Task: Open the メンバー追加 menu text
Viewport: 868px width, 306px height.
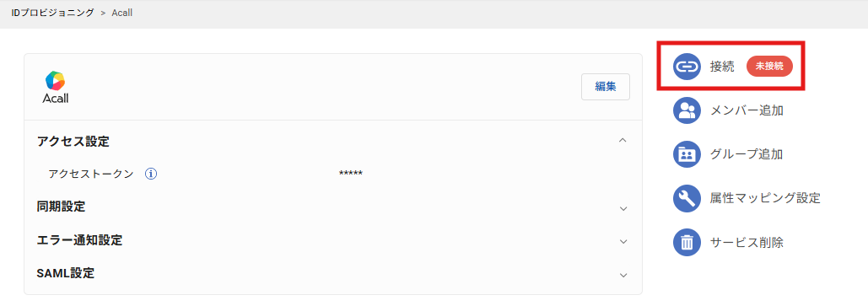Action: (747, 110)
